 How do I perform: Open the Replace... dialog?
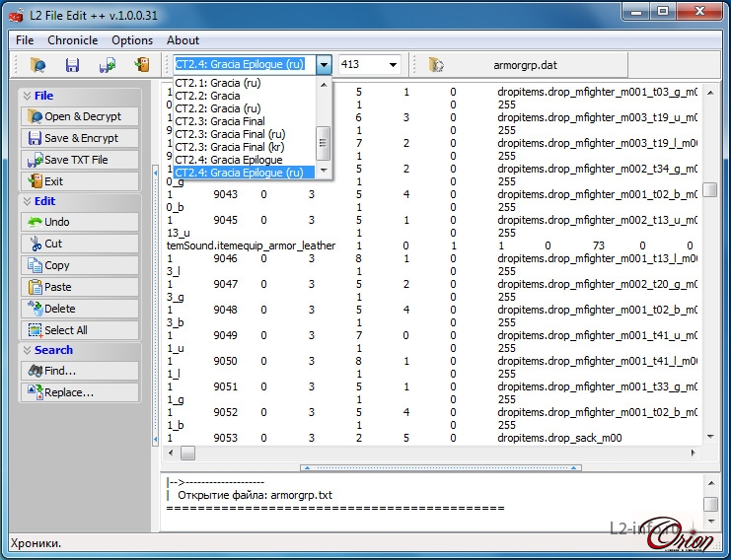coord(80,392)
